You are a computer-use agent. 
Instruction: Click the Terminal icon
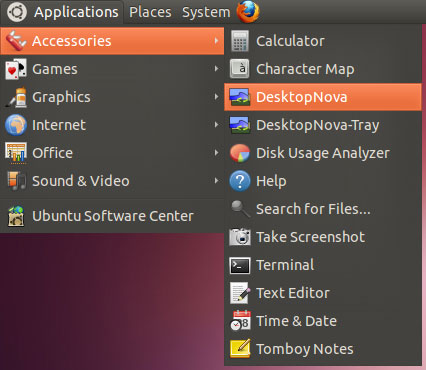(240, 265)
